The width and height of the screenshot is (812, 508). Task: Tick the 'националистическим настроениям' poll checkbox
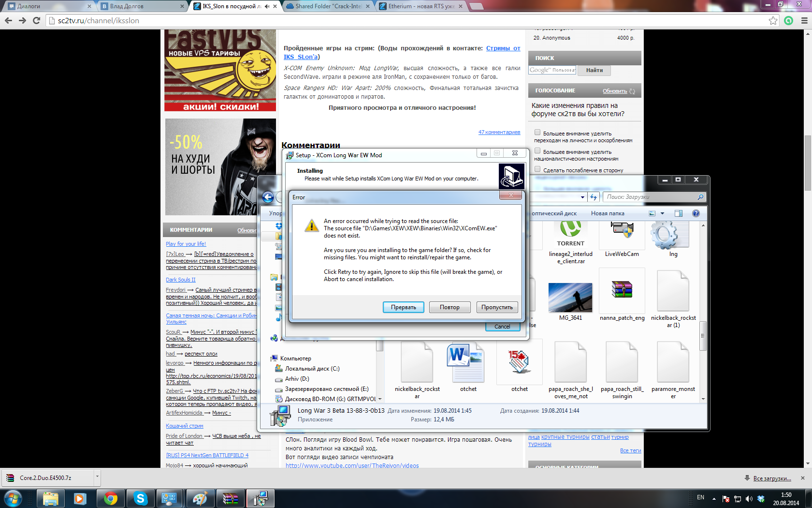click(537, 150)
